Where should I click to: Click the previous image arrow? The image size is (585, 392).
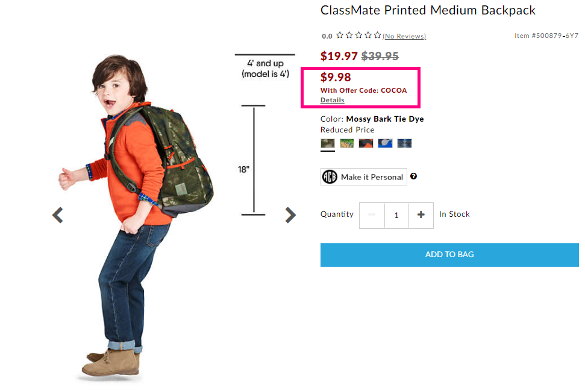(57, 215)
